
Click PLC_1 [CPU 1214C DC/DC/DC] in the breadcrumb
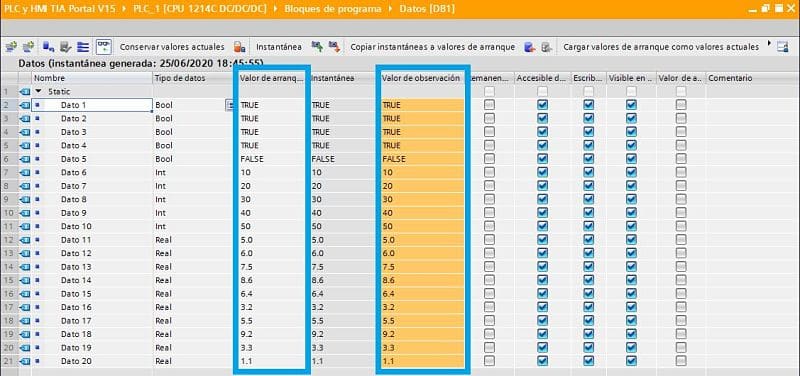pyautogui.click(x=201, y=9)
